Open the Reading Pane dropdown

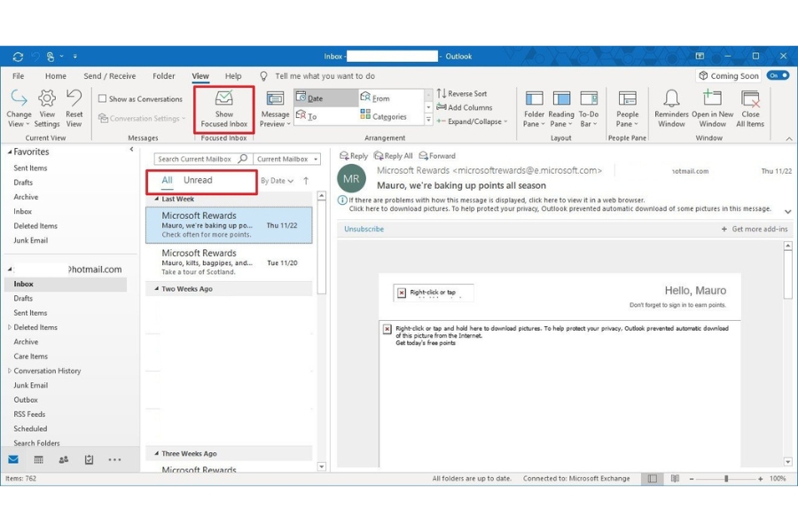561,106
